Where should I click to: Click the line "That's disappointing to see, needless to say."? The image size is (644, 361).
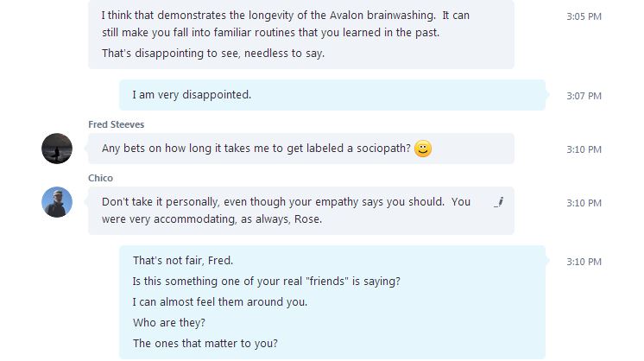point(213,54)
